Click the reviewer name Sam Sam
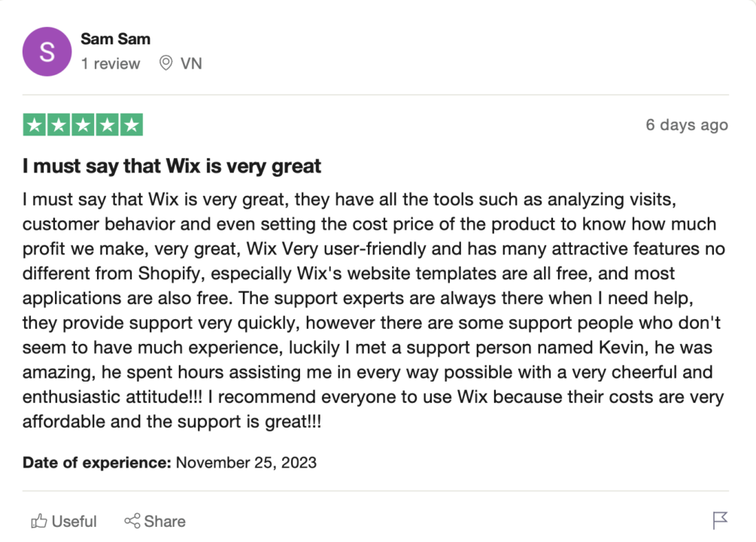 [115, 38]
